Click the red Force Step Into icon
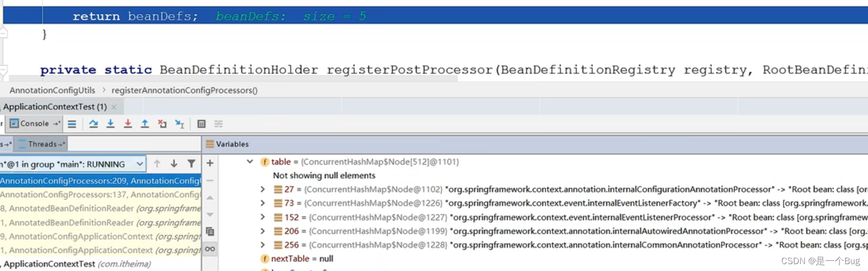The height and width of the screenshot is (271, 868). coord(127,124)
